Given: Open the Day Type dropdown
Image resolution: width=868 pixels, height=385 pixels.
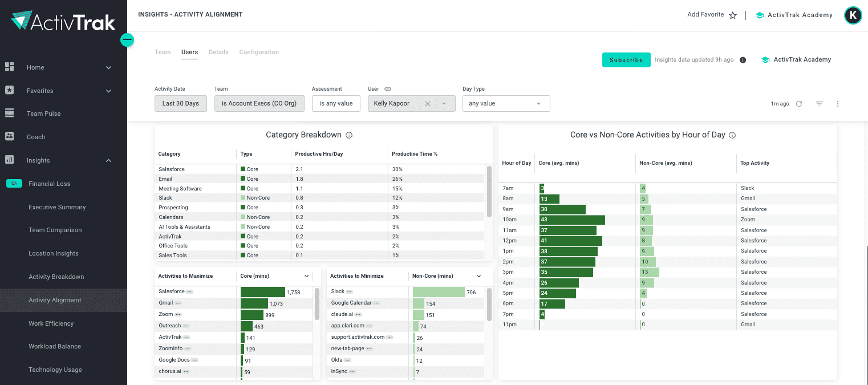Looking at the screenshot, I should tap(506, 104).
